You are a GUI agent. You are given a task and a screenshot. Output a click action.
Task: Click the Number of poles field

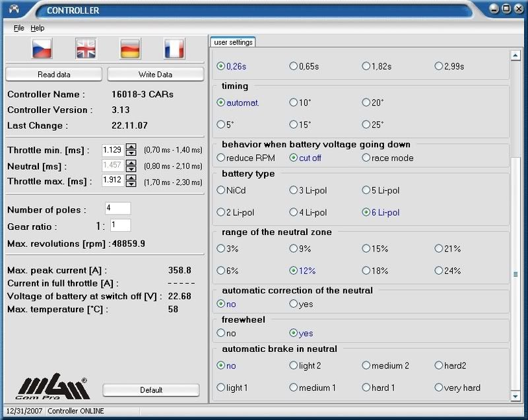click(117, 209)
